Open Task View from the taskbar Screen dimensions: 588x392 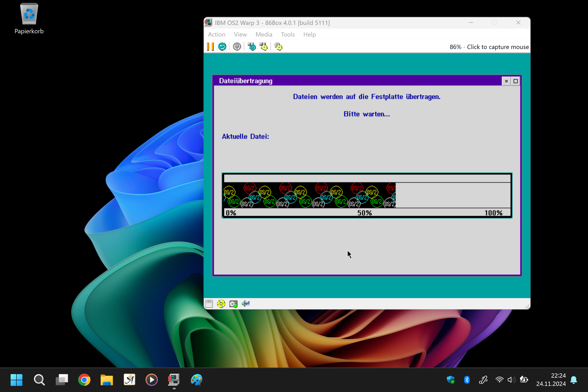point(62,380)
